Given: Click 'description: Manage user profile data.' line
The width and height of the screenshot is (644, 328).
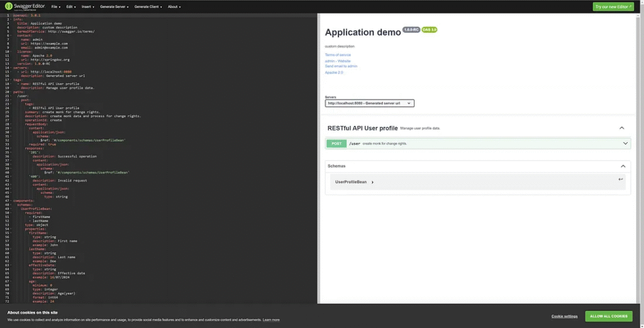Looking at the screenshot, I should 57,88.
